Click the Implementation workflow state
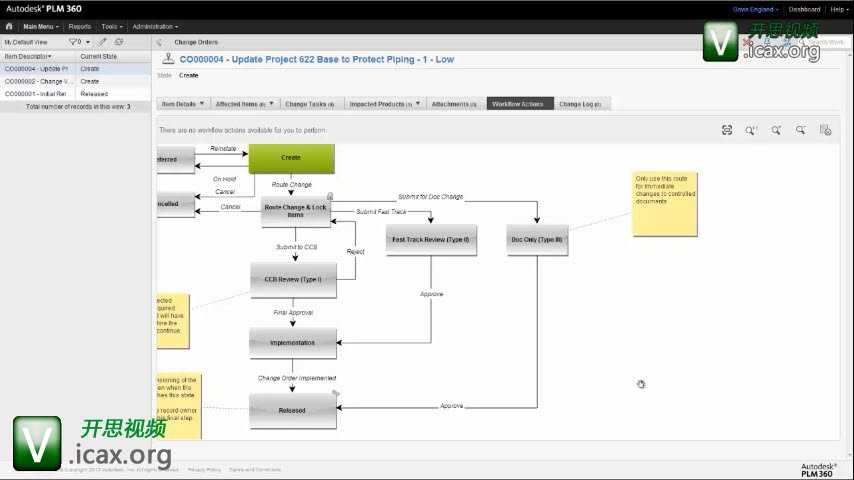The image size is (854, 480). click(x=292, y=343)
